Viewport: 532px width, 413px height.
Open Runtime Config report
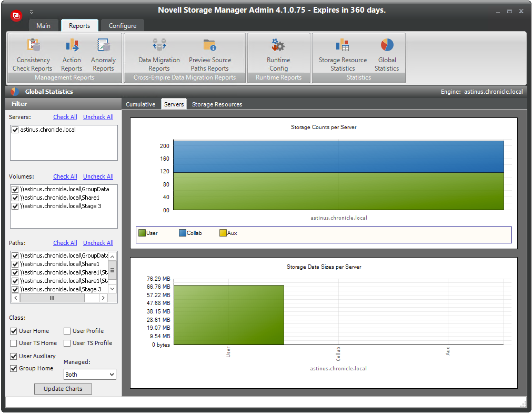click(x=278, y=55)
